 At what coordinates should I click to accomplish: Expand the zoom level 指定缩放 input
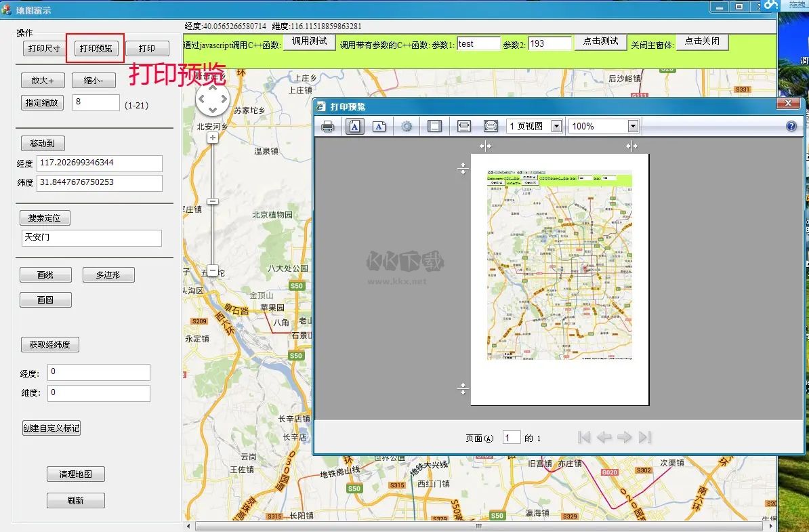tap(96, 102)
